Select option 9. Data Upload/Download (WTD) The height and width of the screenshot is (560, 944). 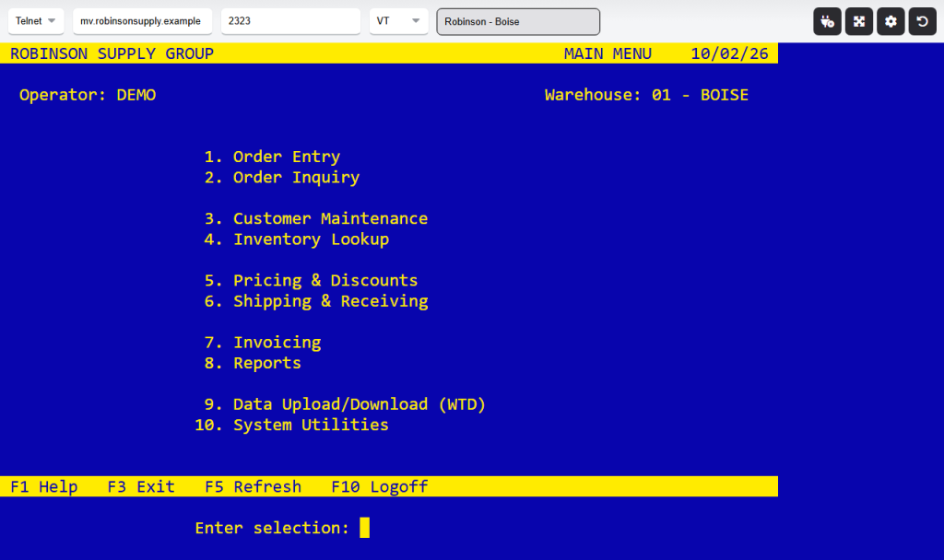pos(345,404)
